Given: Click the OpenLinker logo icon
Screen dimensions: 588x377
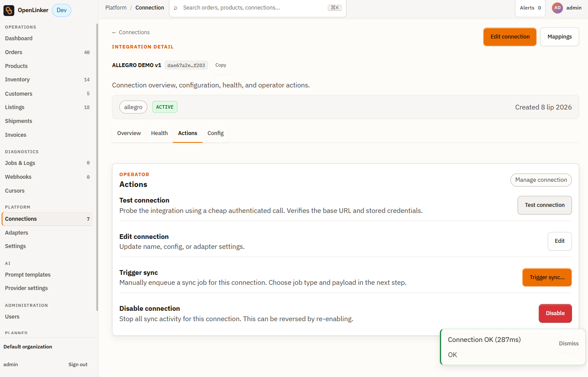Looking at the screenshot, I should pos(9,10).
